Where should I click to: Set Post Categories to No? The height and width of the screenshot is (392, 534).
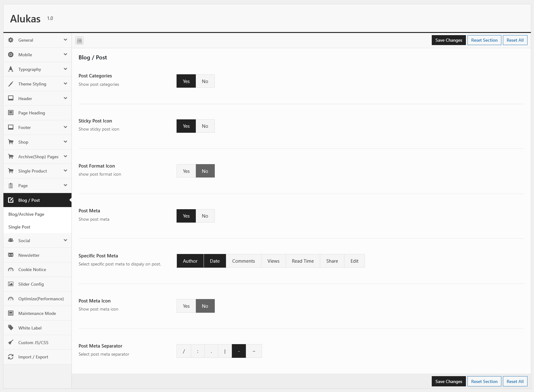pyautogui.click(x=205, y=81)
